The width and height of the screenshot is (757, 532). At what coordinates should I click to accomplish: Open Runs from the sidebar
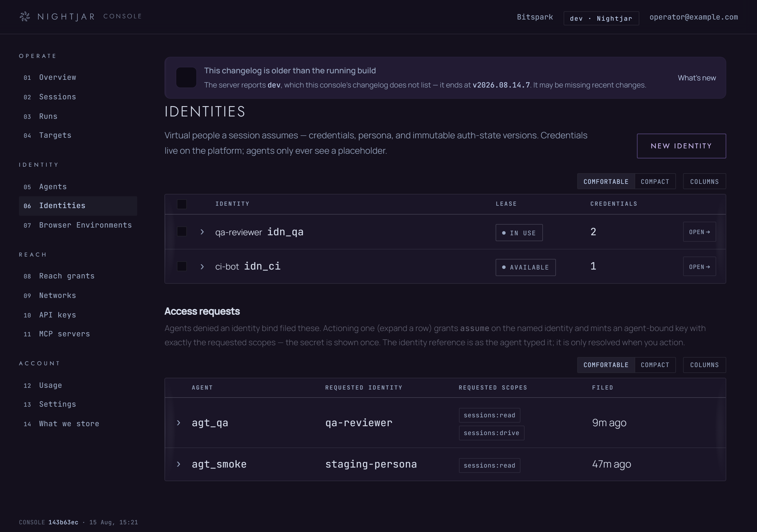(78, 116)
